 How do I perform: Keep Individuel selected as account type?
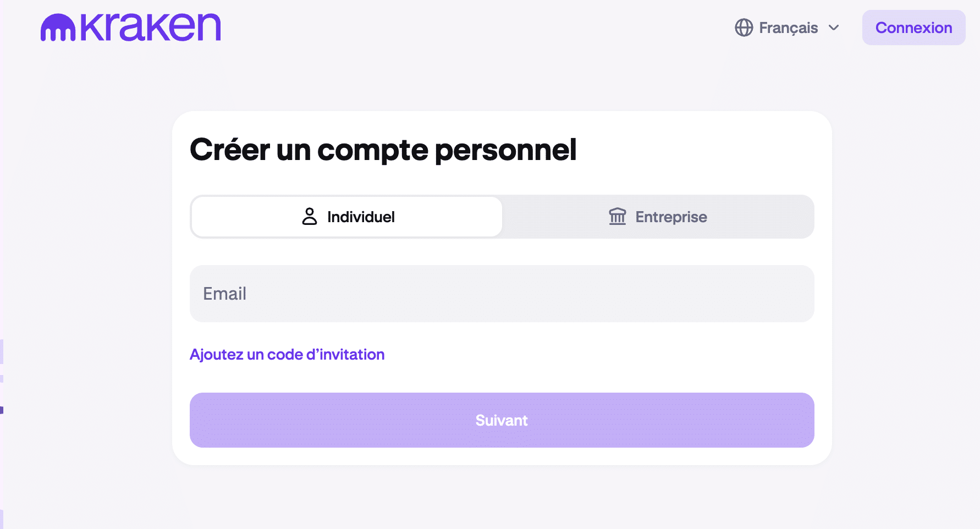click(346, 217)
